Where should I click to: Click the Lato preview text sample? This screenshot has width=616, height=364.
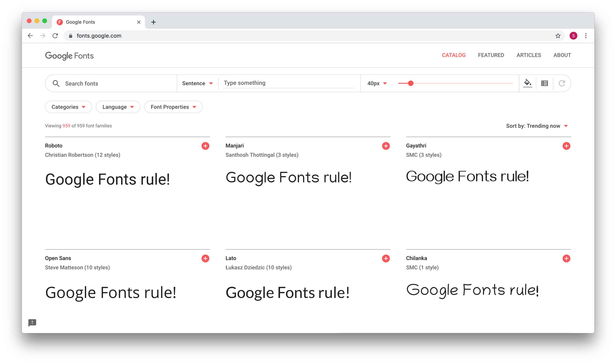pyautogui.click(x=287, y=293)
